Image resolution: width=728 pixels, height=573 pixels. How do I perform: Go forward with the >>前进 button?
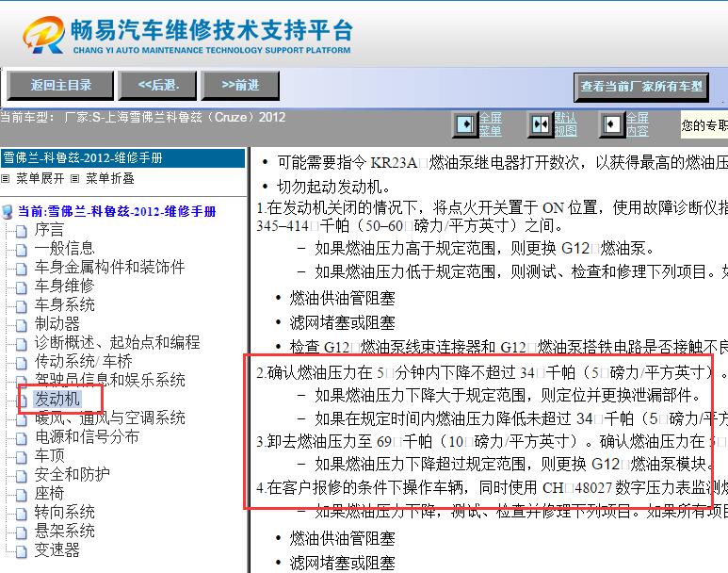click(240, 86)
